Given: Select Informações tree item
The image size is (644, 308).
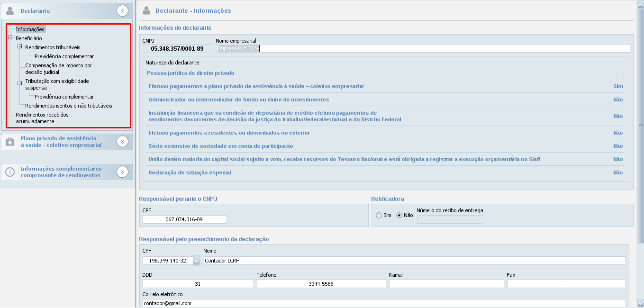Looking at the screenshot, I should click(30, 29).
